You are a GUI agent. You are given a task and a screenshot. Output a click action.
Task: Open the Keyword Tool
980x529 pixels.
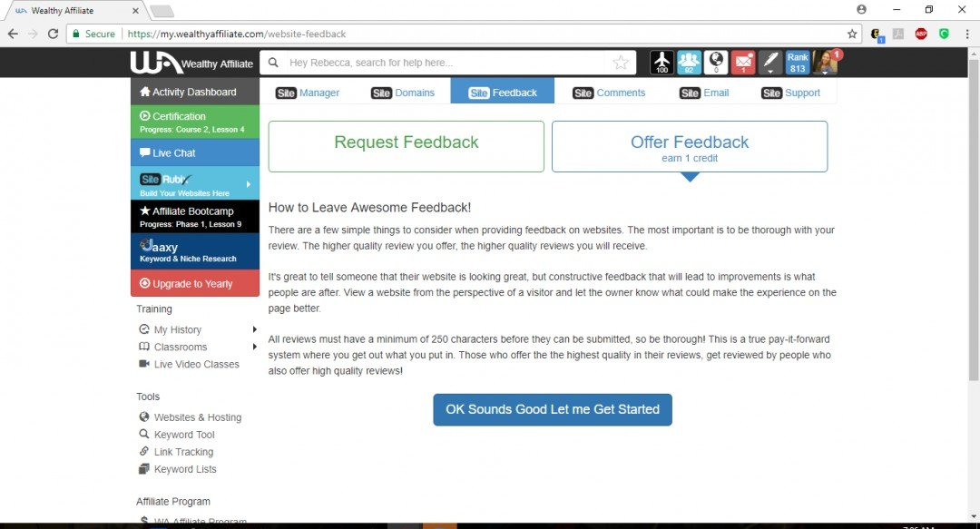point(184,435)
